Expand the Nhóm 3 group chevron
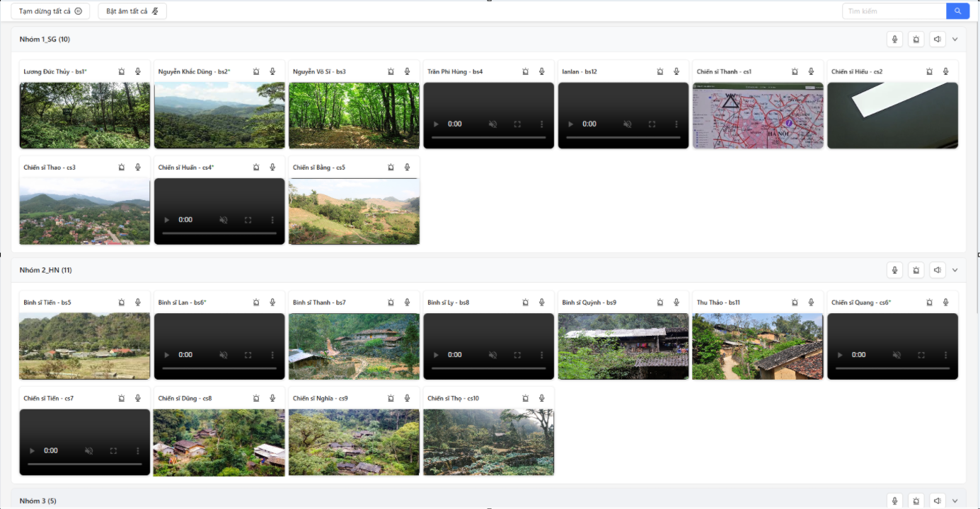 click(x=955, y=501)
